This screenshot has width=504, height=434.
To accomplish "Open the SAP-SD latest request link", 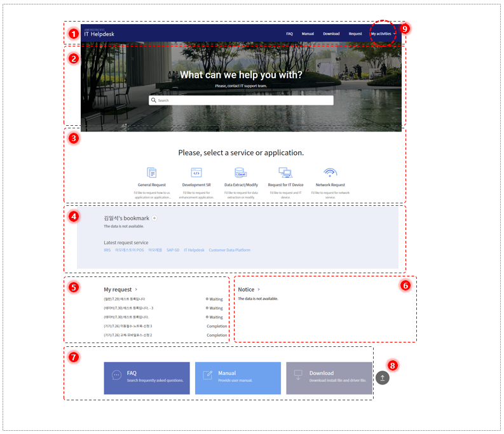I will (x=173, y=250).
